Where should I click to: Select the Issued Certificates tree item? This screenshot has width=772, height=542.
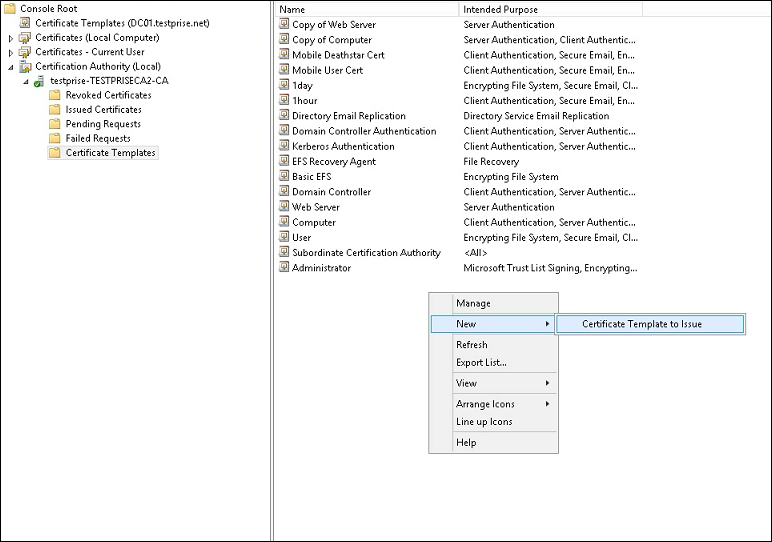pyautogui.click(x=103, y=109)
